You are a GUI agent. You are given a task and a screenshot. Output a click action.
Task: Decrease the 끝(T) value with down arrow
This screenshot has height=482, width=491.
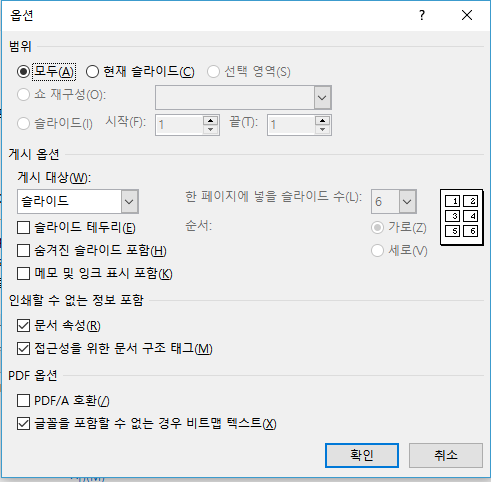click(322, 129)
